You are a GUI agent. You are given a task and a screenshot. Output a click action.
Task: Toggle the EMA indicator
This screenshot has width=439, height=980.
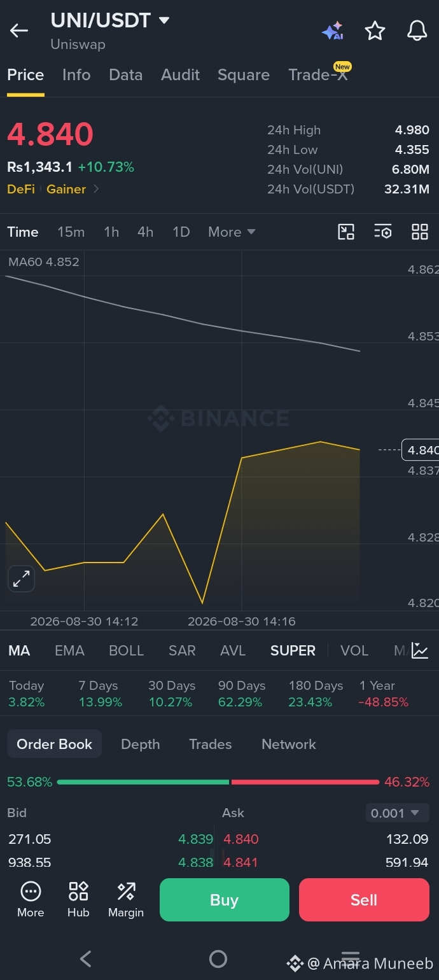[x=69, y=650]
